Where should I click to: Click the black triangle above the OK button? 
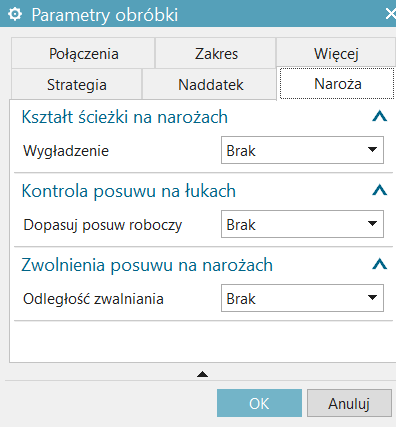click(x=202, y=374)
